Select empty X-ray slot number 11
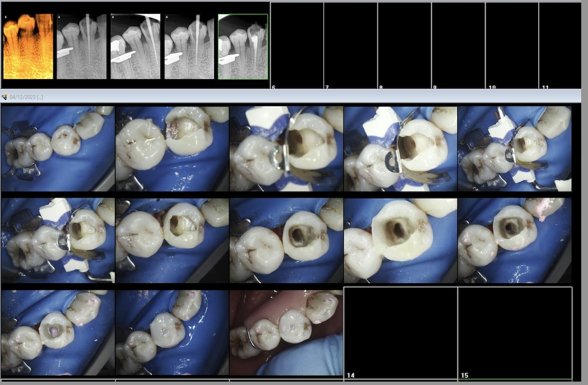 (559, 46)
